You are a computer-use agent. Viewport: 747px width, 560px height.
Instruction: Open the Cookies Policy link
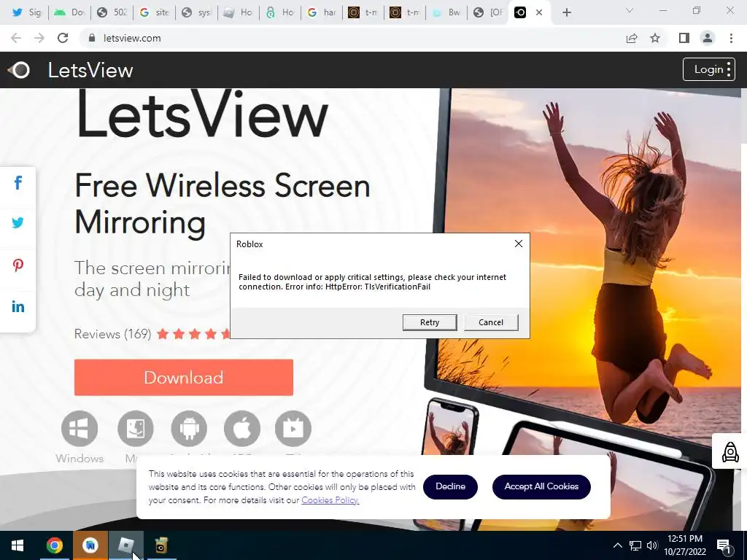pos(330,500)
